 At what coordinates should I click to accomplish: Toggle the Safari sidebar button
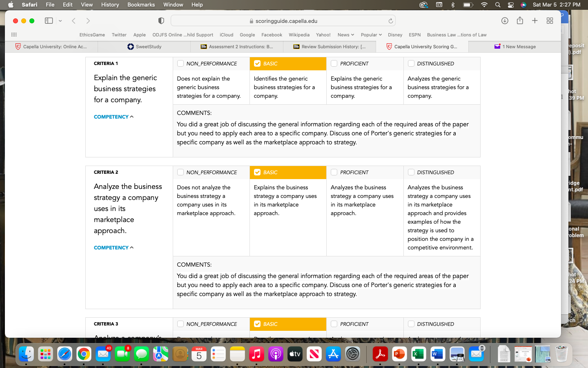click(49, 20)
